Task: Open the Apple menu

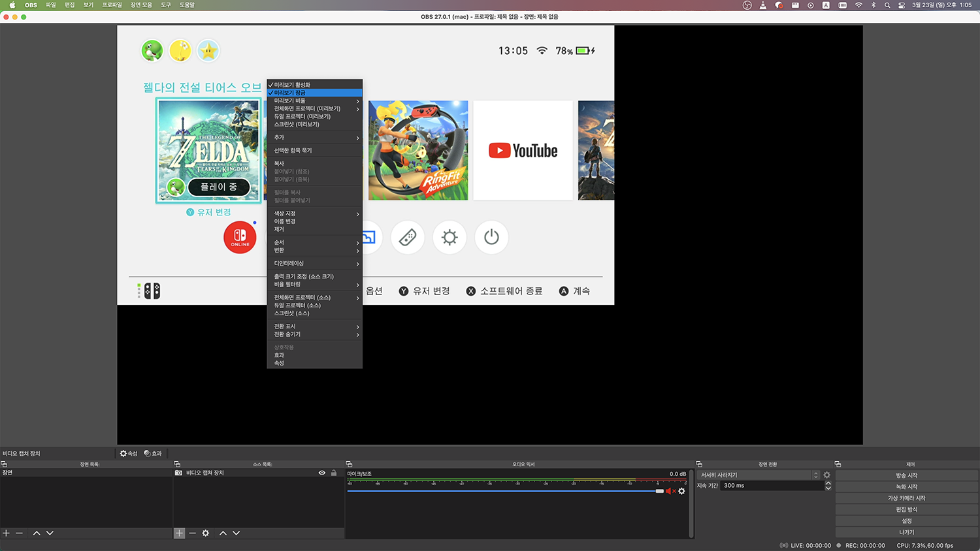Action: [12, 5]
